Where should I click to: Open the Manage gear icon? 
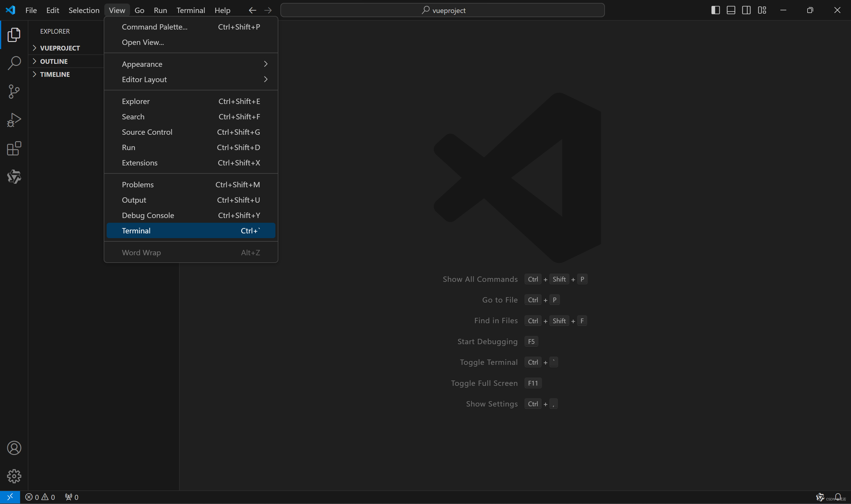(x=14, y=476)
